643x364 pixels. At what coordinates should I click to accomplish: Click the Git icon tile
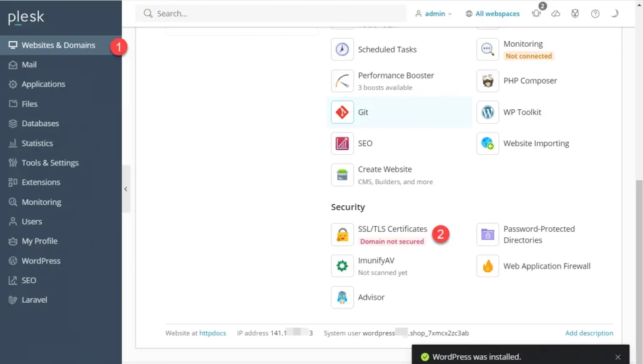point(342,112)
